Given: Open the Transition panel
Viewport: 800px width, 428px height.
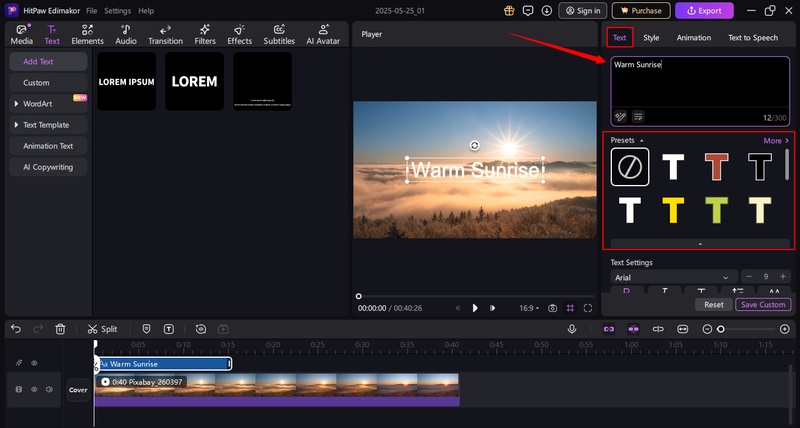Looking at the screenshot, I should pyautogui.click(x=165, y=35).
